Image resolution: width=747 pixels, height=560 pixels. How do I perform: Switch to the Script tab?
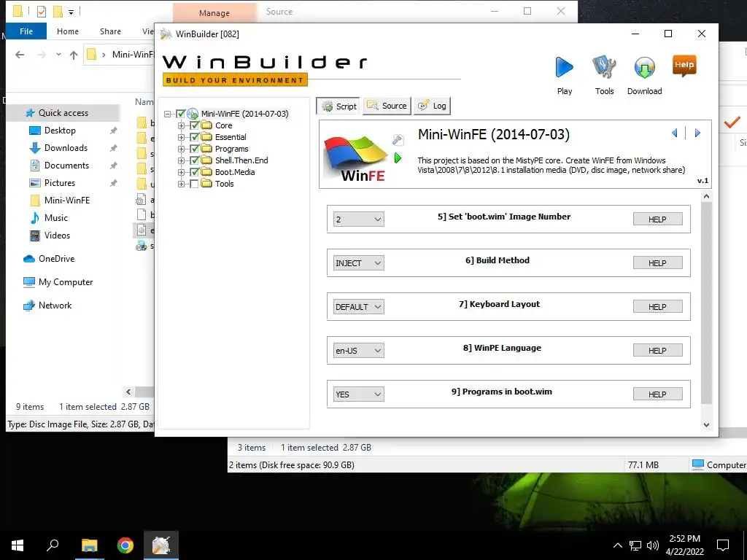338,106
